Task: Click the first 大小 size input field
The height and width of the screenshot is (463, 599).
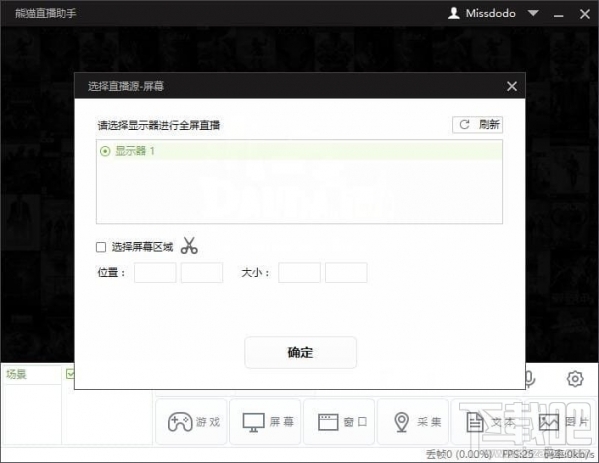Action: [299, 272]
